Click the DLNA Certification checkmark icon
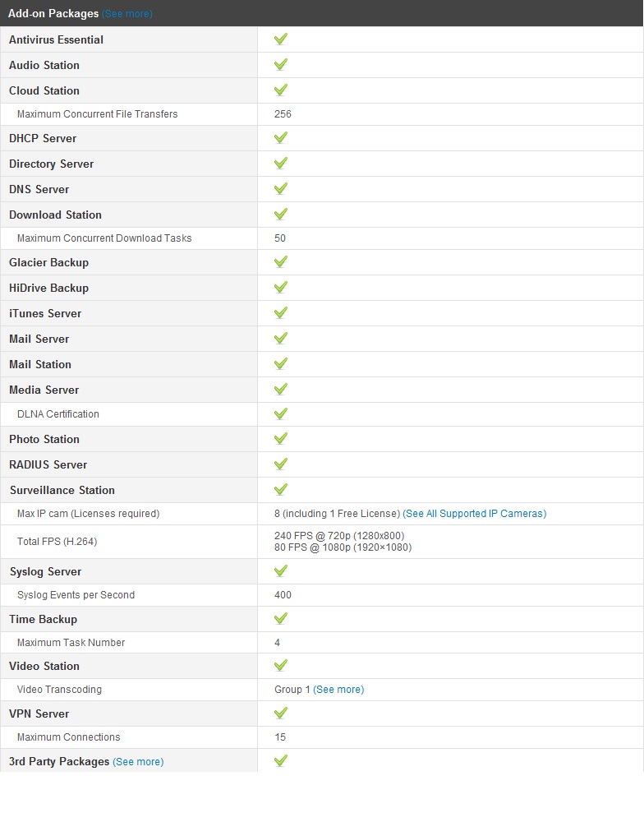The image size is (644, 822). pos(280,413)
